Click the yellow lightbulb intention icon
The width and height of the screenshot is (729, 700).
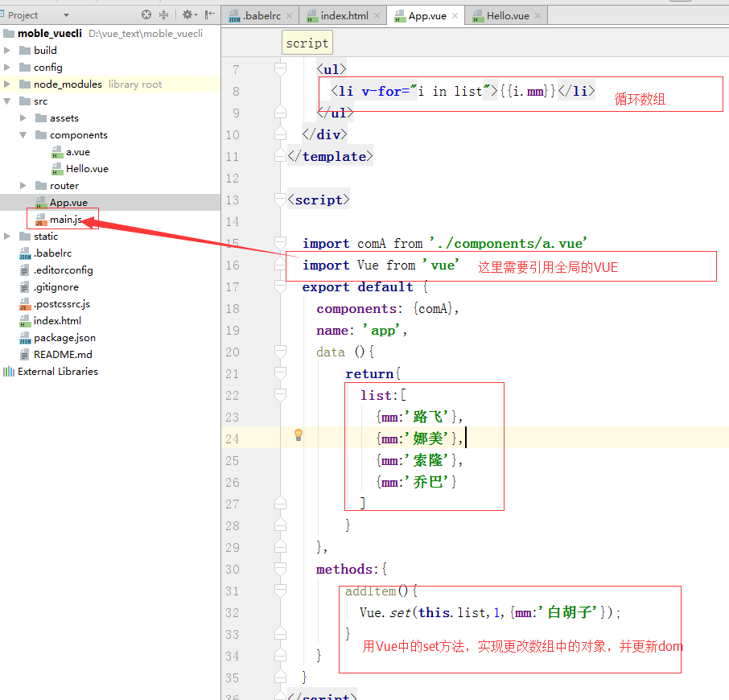click(x=299, y=434)
